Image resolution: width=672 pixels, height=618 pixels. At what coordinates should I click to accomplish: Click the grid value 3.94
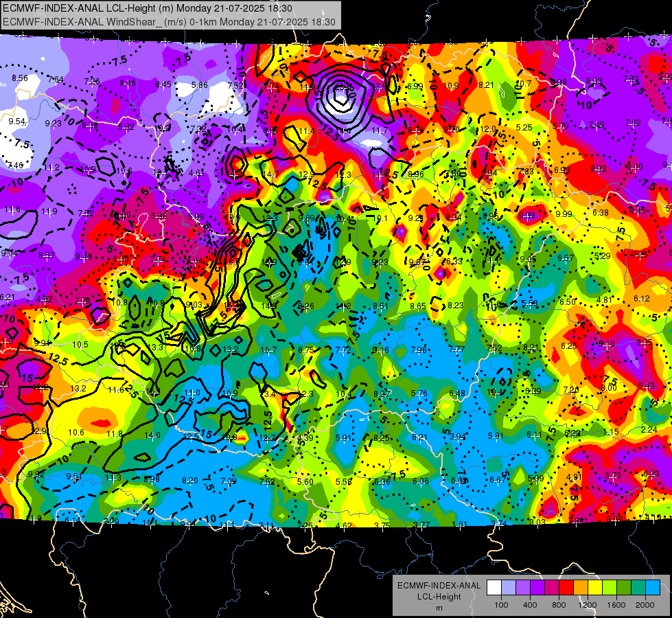click(458, 437)
